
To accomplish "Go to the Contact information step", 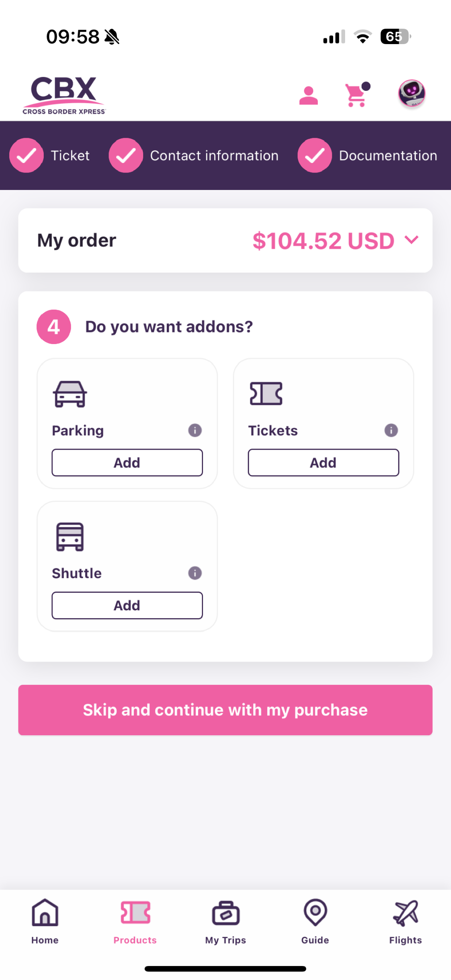I will pos(194,155).
